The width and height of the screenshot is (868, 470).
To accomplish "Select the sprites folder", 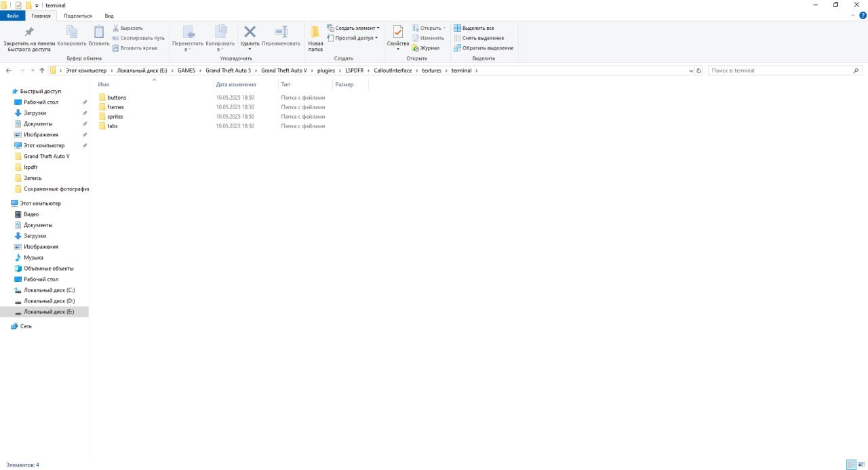I will 115,117.
